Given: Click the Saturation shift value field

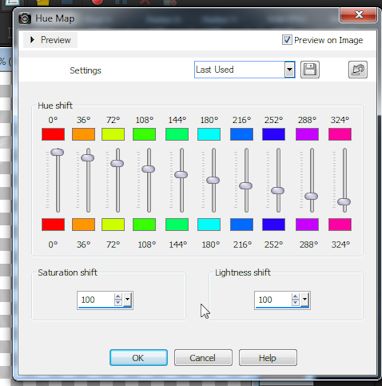Looking at the screenshot, I should [x=96, y=300].
